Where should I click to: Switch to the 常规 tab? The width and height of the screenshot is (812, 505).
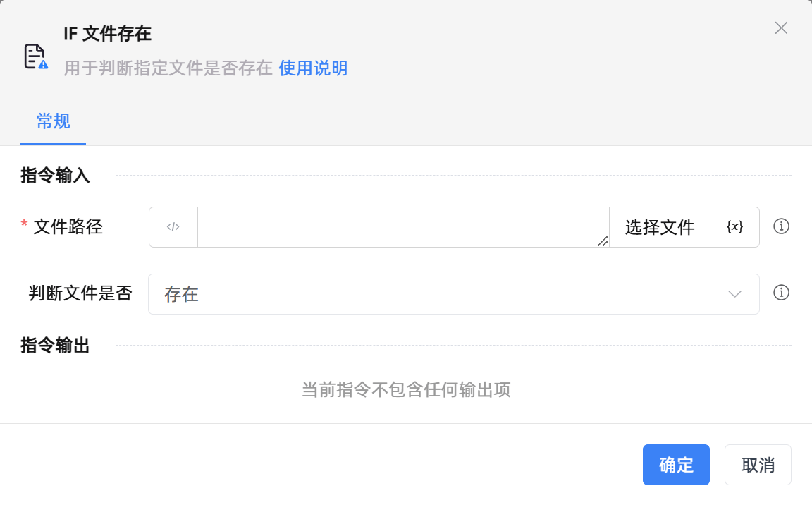[54, 121]
